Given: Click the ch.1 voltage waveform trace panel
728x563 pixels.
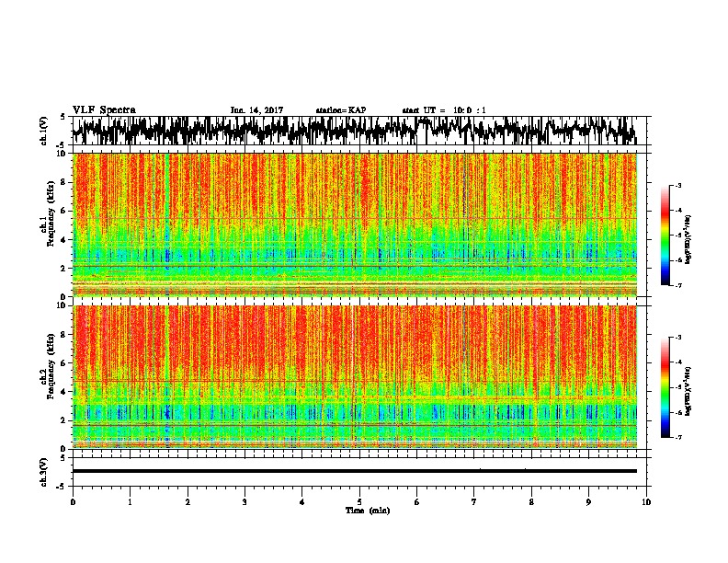Looking at the screenshot, I should tap(358, 131).
